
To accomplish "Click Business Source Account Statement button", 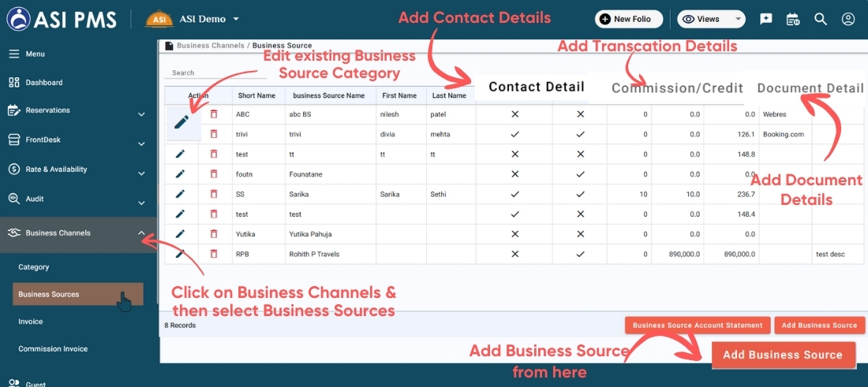I will point(698,325).
